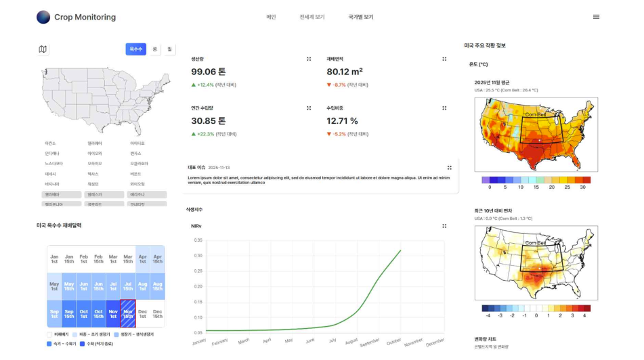Screen dimensions: 644x360
Task: Open the 전세계 보기 menu item
Action: pos(312,17)
